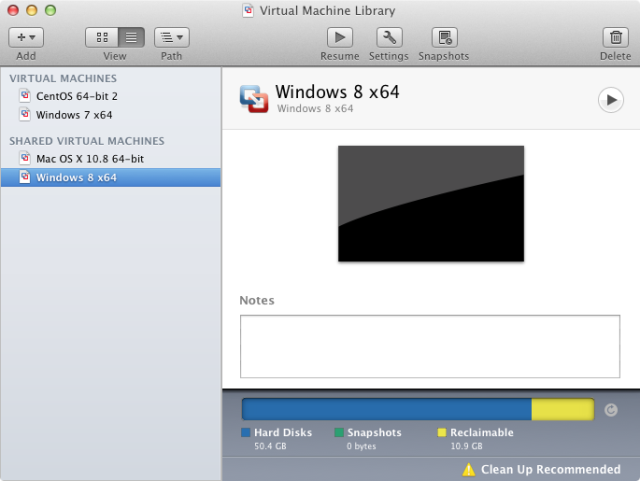This screenshot has width=640, height=481.
Task: Click the VMware Fusion logo in header
Action: pyautogui.click(x=254, y=99)
